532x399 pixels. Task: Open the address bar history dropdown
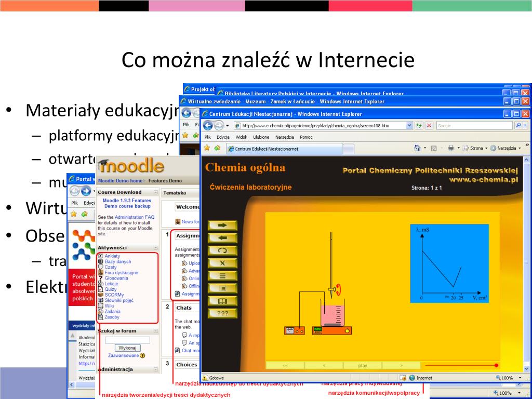(409, 126)
